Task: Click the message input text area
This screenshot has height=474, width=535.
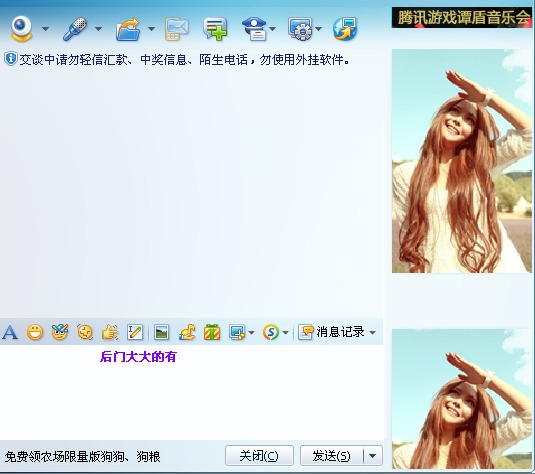Action: tap(191, 392)
